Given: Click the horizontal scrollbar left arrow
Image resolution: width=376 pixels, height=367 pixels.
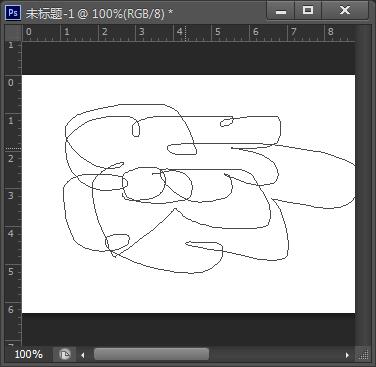Looking at the screenshot, I should pyautogui.click(x=82, y=355).
